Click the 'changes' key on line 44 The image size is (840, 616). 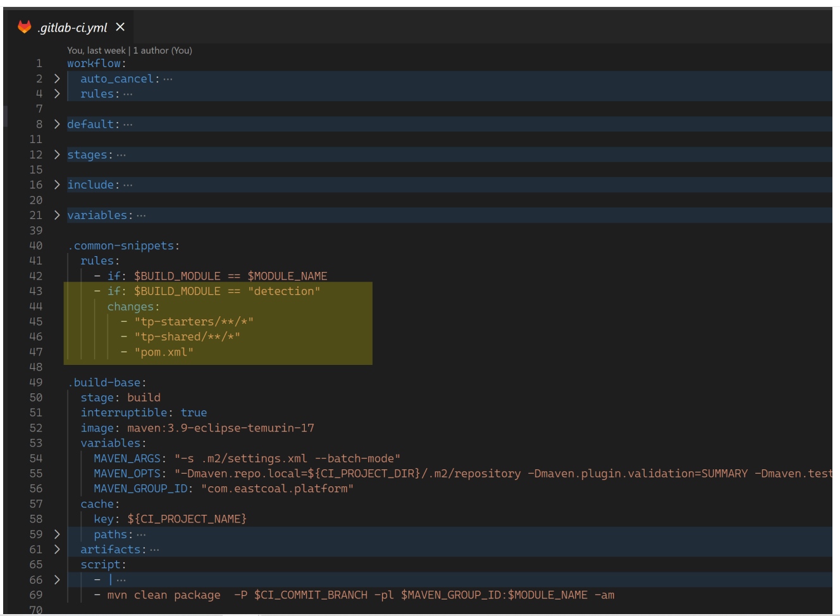pos(130,307)
